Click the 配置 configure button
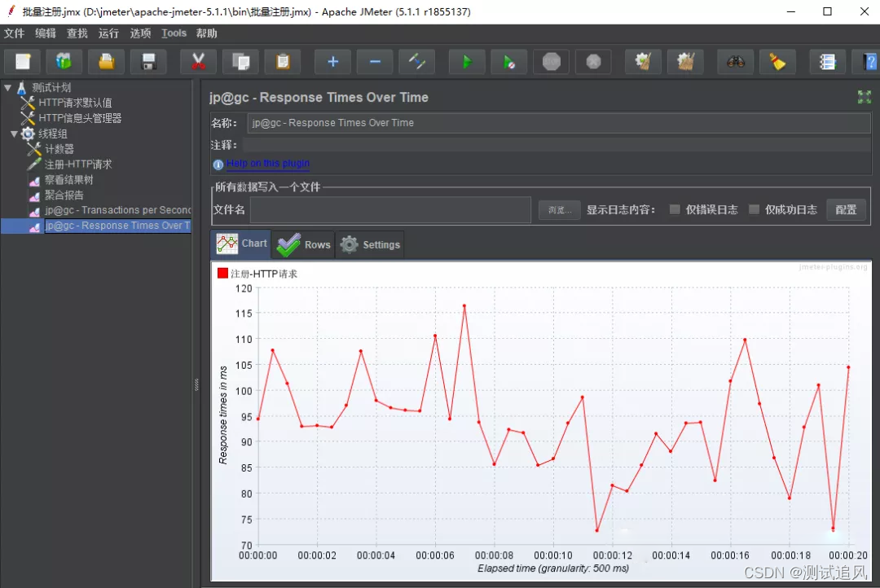Viewport: 880px width, 588px height. tap(846, 210)
